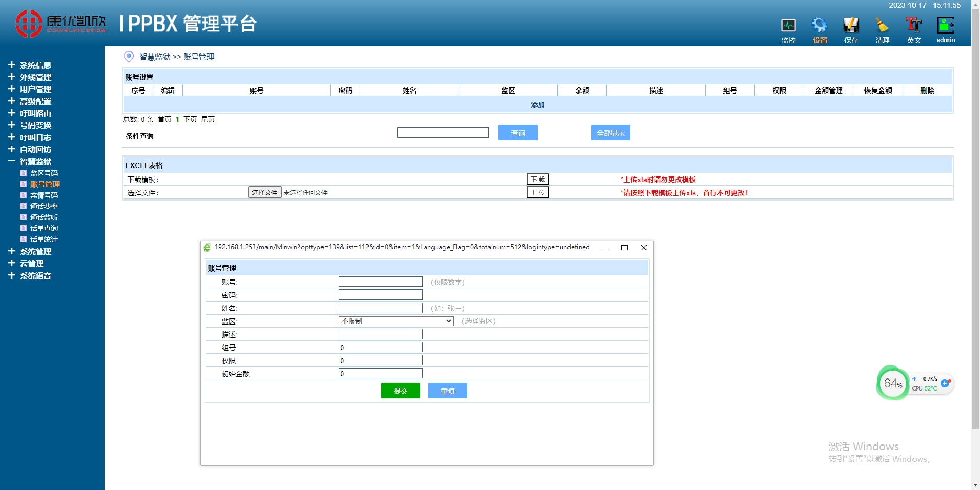Go to 首页 first page link
The height and width of the screenshot is (490, 980).
coord(164,119)
